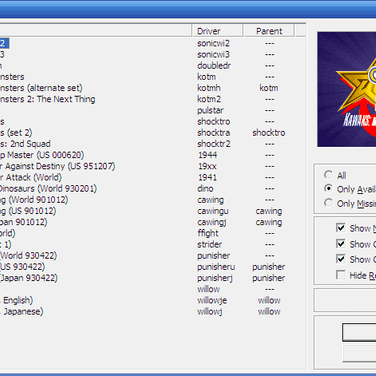Choose the pulstar driver entry
The width and height of the screenshot is (376, 376).
(210, 110)
